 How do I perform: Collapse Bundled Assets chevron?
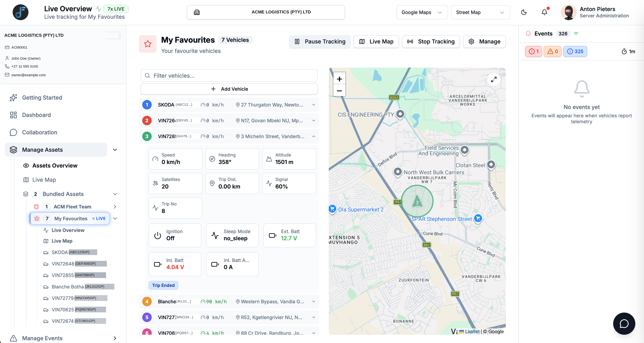(115, 194)
